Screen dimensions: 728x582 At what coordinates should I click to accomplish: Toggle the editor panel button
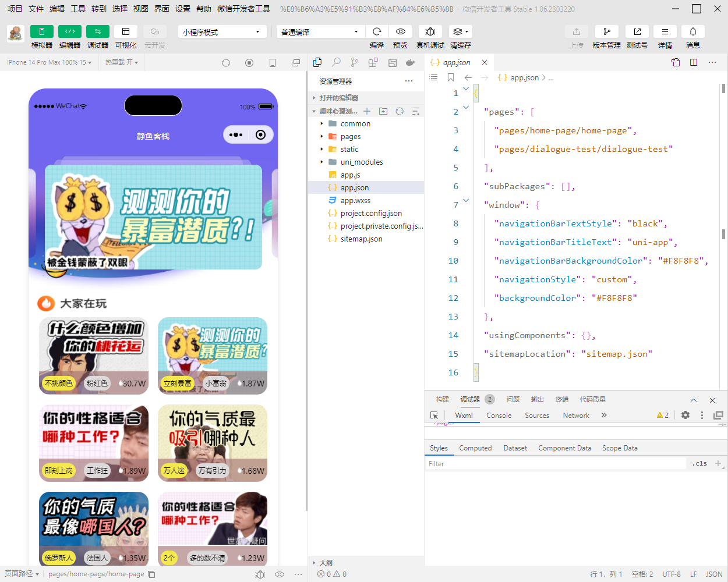(69, 31)
